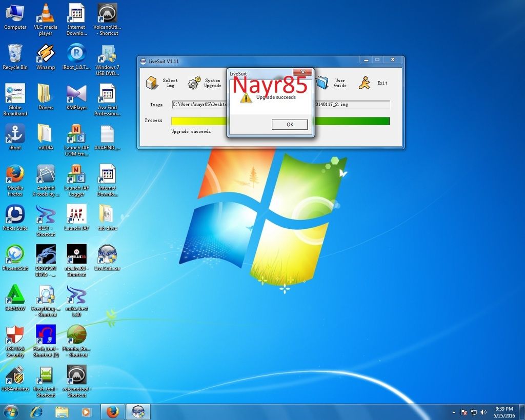Image resolution: width=525 pixels, height=420 pixels.
Task: Select the Nokia Suite desktop icon
Action: (15, 215)
